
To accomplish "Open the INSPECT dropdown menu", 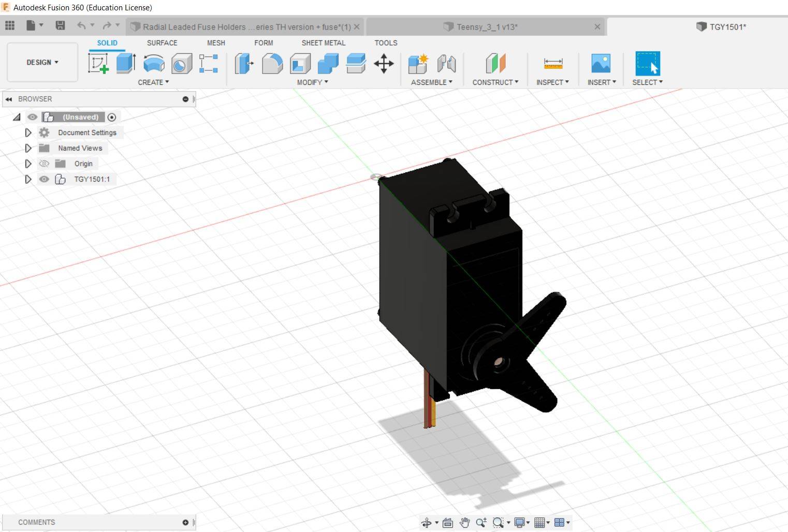I will pyautogui.click(x=552, y=82).
